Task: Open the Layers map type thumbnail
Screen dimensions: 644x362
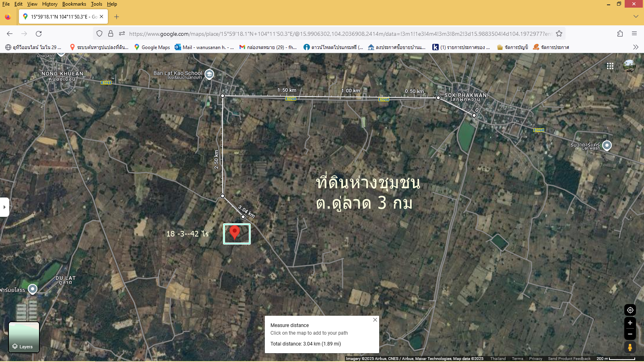Action: tap(24, 337)
